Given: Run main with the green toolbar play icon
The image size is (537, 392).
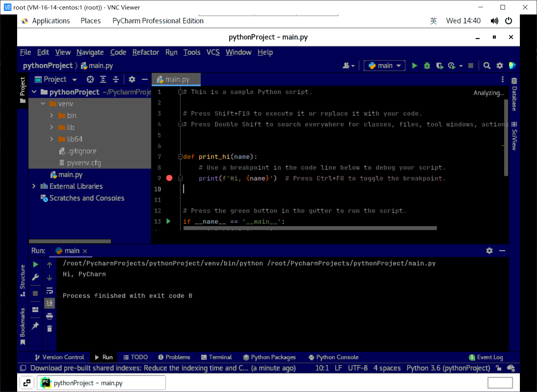Looking at the screenshot, I should [414, 65].
